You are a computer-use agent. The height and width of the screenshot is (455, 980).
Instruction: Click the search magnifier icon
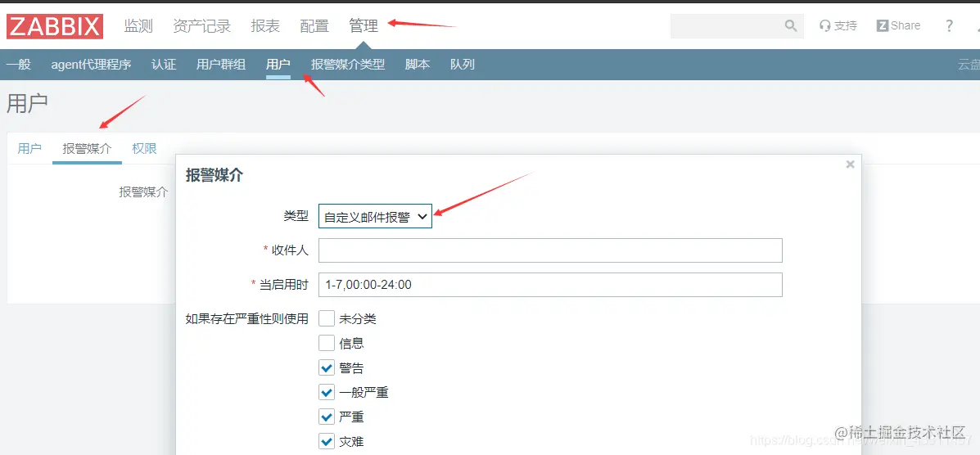click(791, 25)
